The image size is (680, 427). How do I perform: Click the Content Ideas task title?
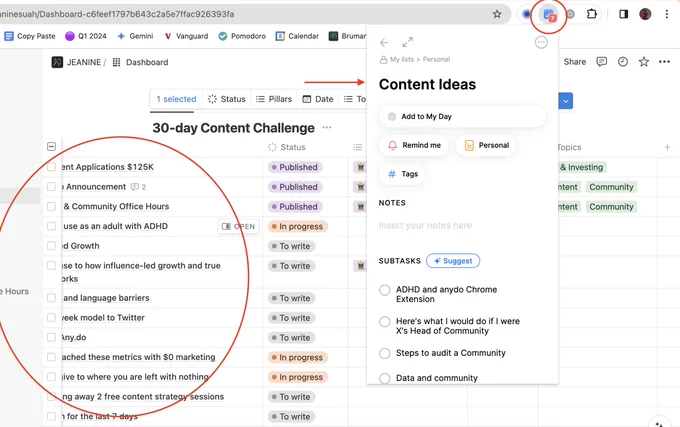click(427, 84)
